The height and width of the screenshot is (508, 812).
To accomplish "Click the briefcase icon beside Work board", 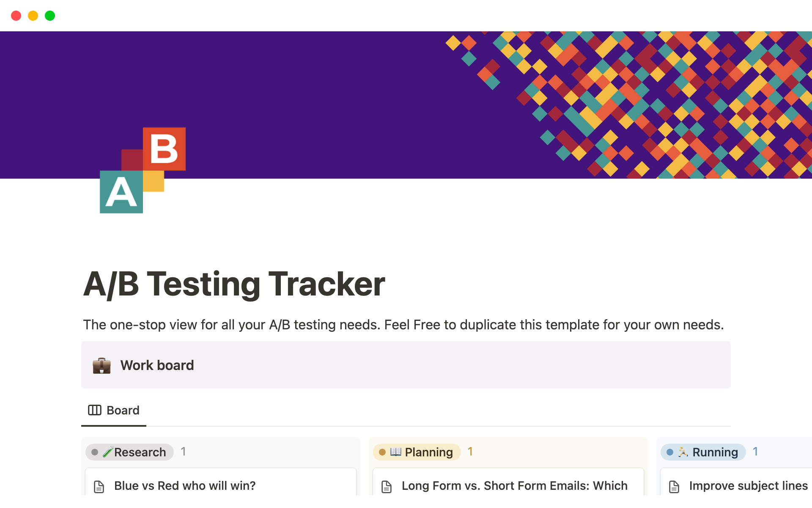I will tap(101, 365).
